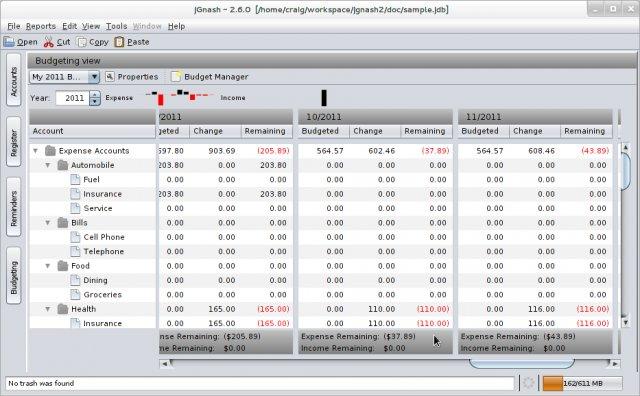Click the vertical scrollbar down arrow
The width and height of the screenshot is (640, 396).
(625, 323)
